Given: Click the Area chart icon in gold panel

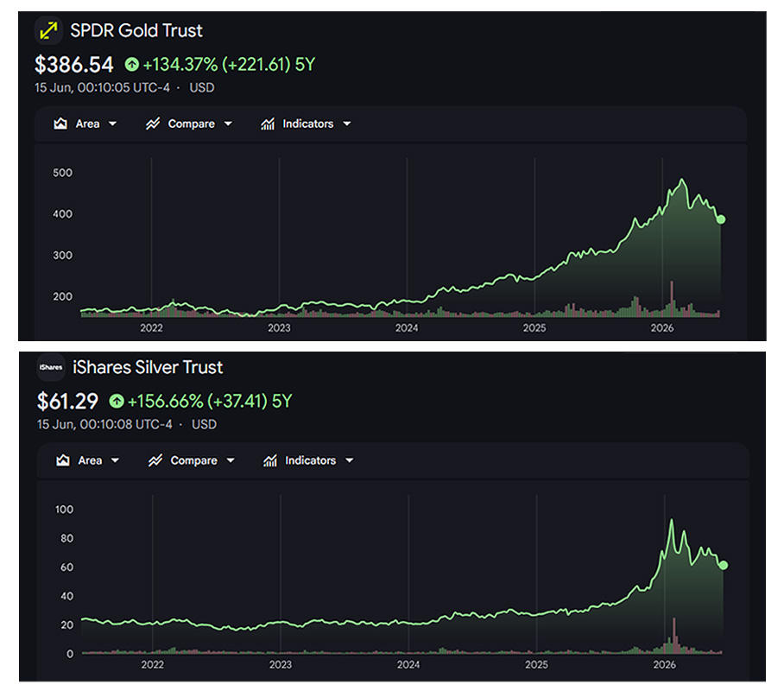Looking at the screenshot, I should 60,124.
